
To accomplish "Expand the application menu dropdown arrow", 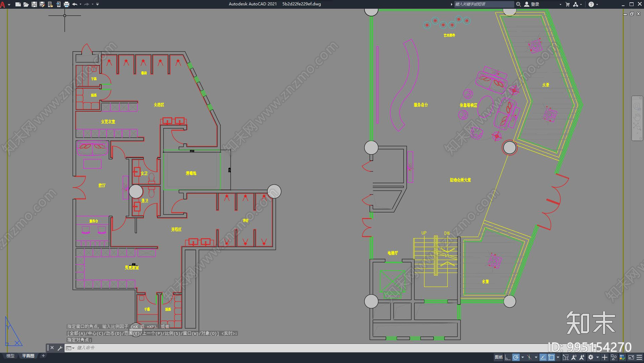I will tap(9, 4).
